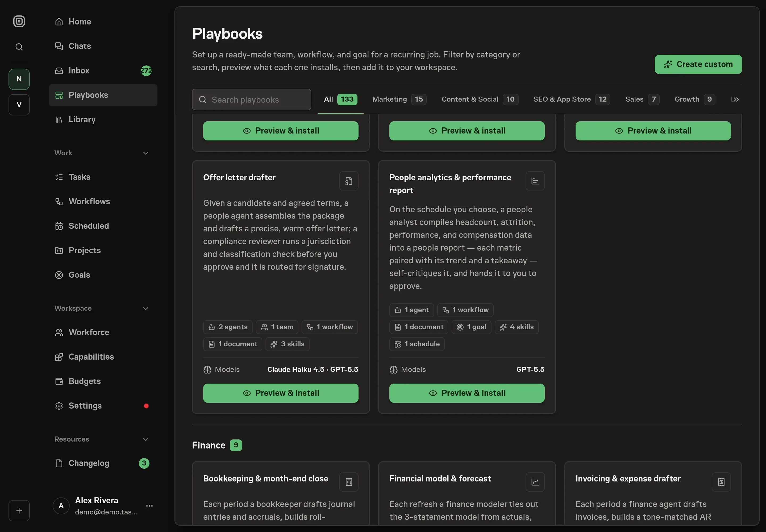Open Budgets in the sidebar

point(103,381)
